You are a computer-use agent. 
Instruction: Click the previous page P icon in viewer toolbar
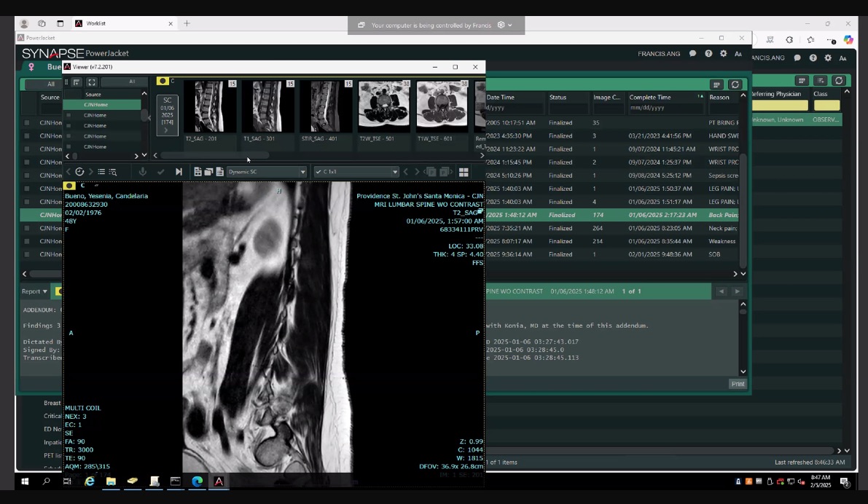(431, 172)
